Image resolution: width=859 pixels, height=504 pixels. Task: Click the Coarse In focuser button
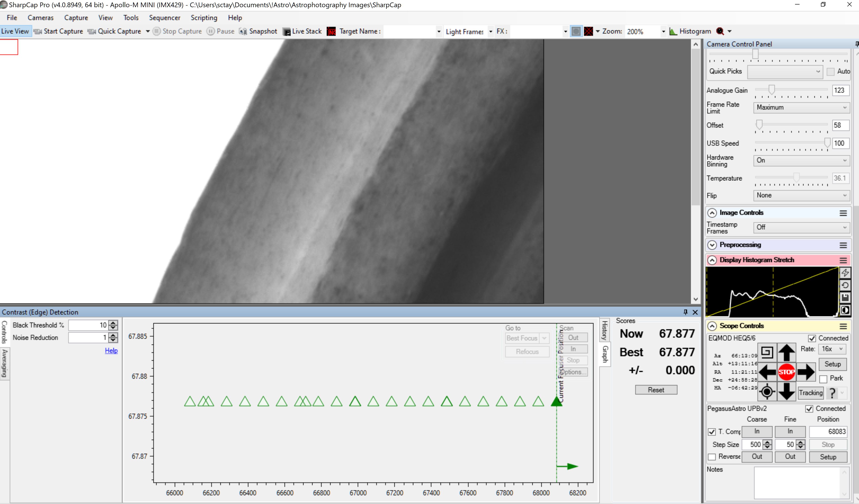[757, 432]
